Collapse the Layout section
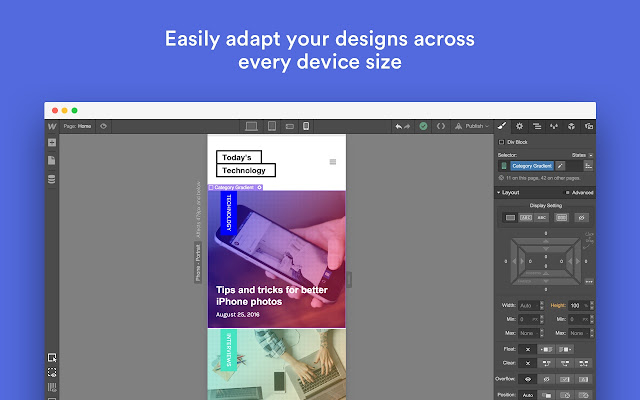 (x=508, y=193)
